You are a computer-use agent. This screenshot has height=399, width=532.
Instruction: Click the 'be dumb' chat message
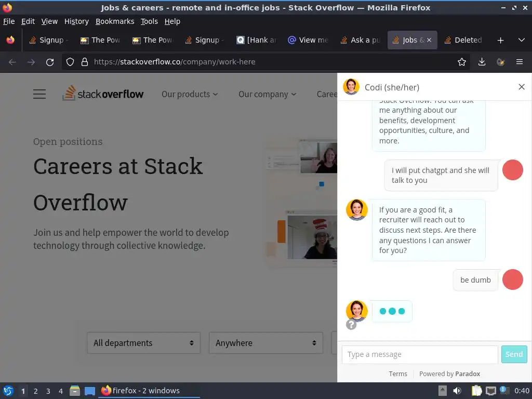pyautogui.click(x=475, y=280)
